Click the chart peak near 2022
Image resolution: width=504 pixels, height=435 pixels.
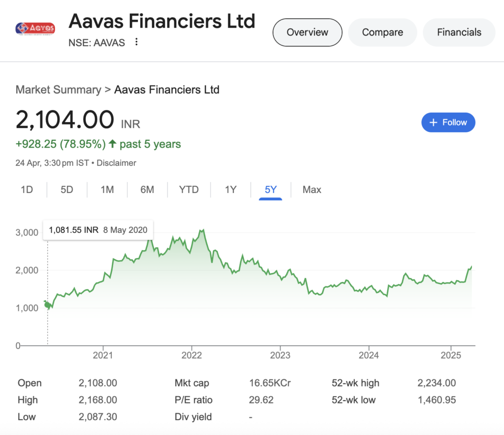[202, 231]
